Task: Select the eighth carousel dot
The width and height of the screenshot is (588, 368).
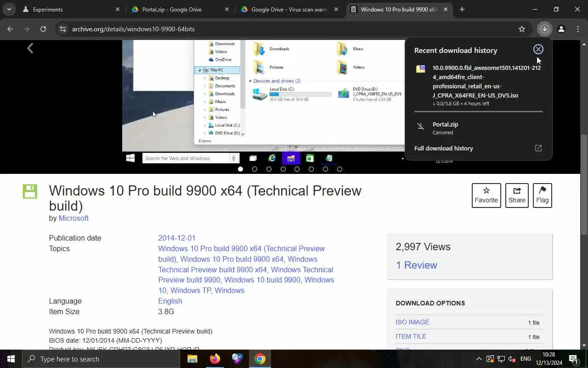Action: (x=339, y=169)
